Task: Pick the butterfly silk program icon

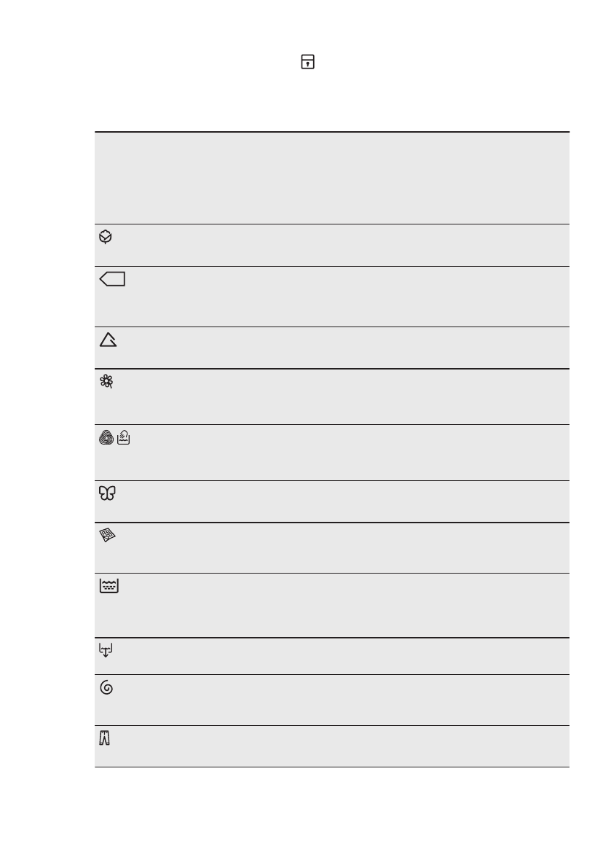Action: pos(108,493)
